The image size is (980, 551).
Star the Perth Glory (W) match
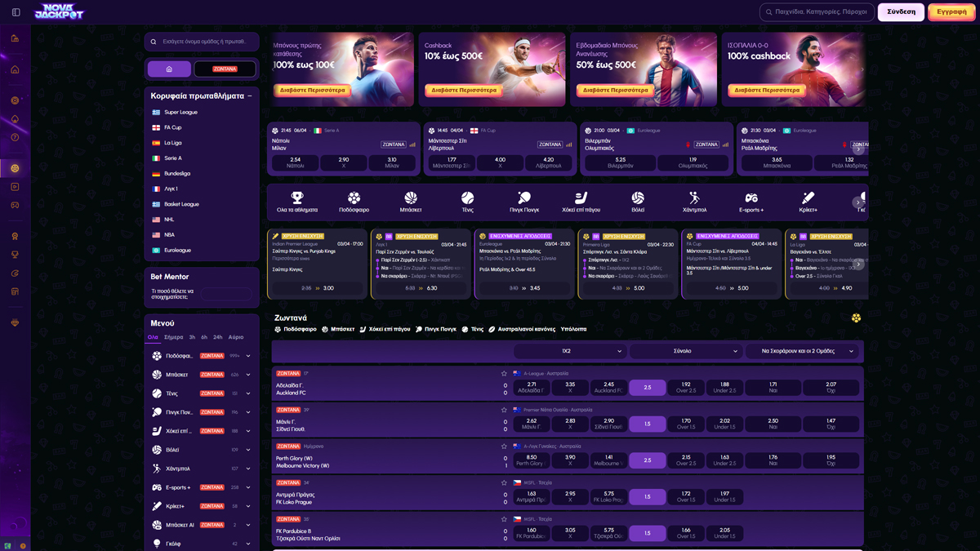tap(503, 448)
